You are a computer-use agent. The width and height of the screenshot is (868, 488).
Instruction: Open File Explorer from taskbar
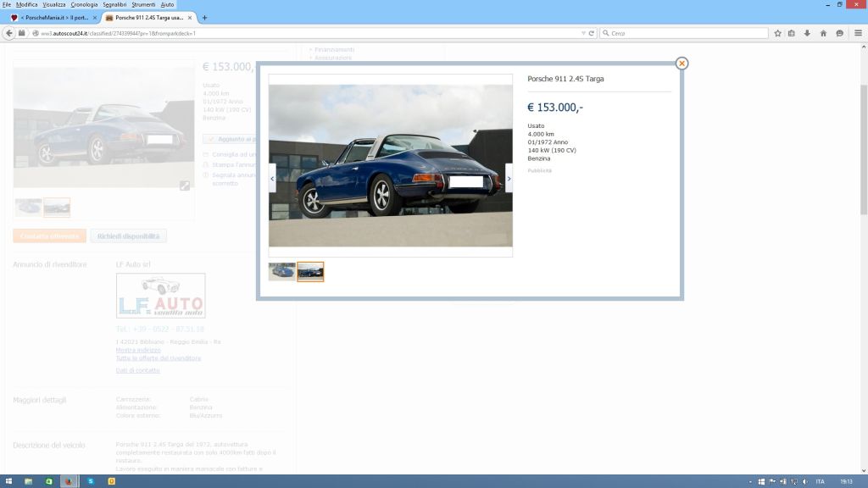28,481
